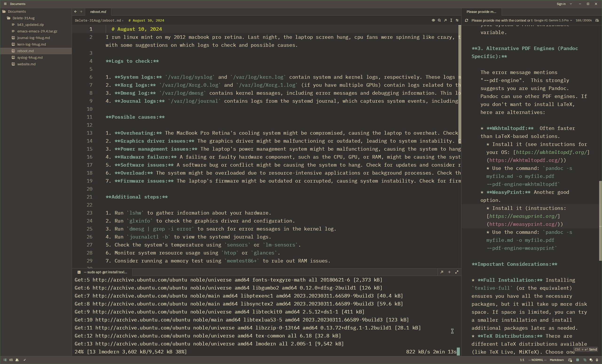Click the terminal download progress line

click(x=266, y=352)
